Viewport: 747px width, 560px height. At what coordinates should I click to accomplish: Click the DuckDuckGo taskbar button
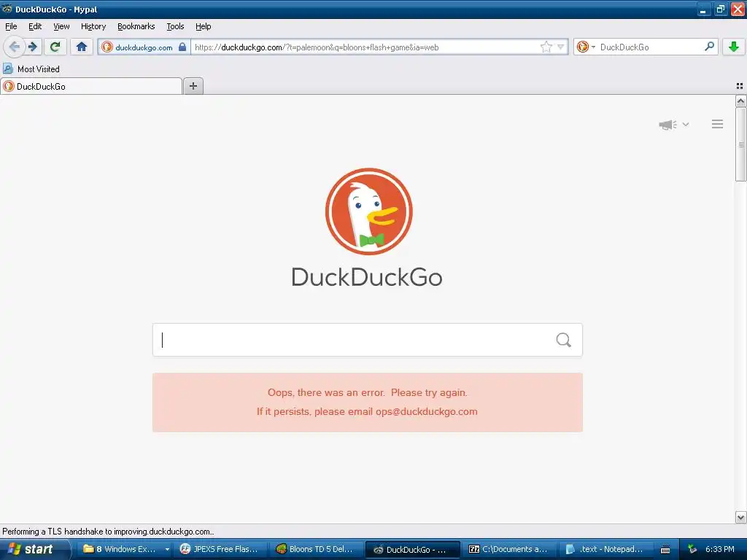413,550
